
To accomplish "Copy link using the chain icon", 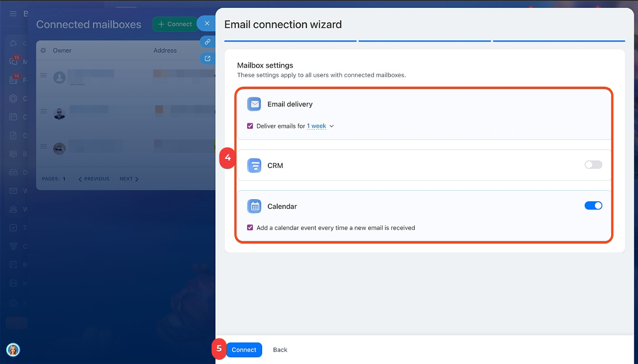I will tap(207, 42).
